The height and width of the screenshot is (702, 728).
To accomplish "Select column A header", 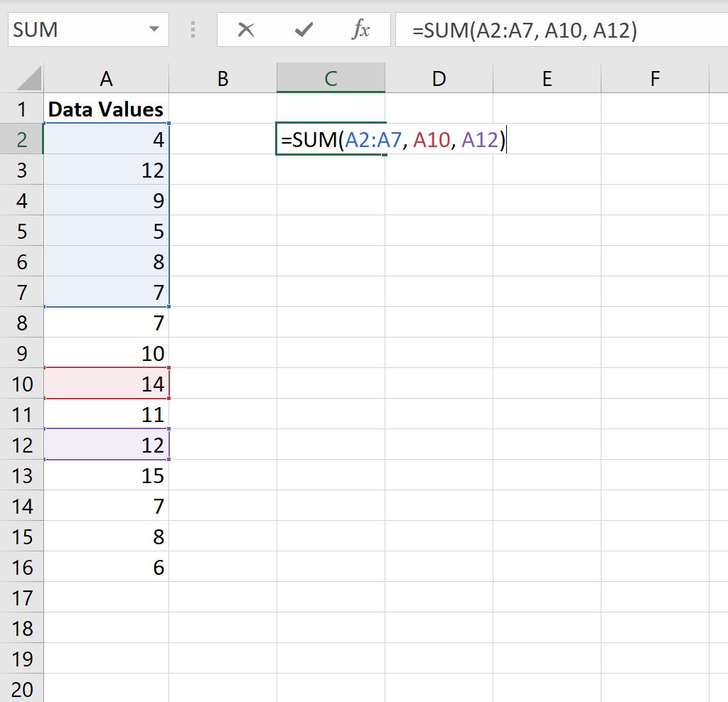I will tap(105, 78).
